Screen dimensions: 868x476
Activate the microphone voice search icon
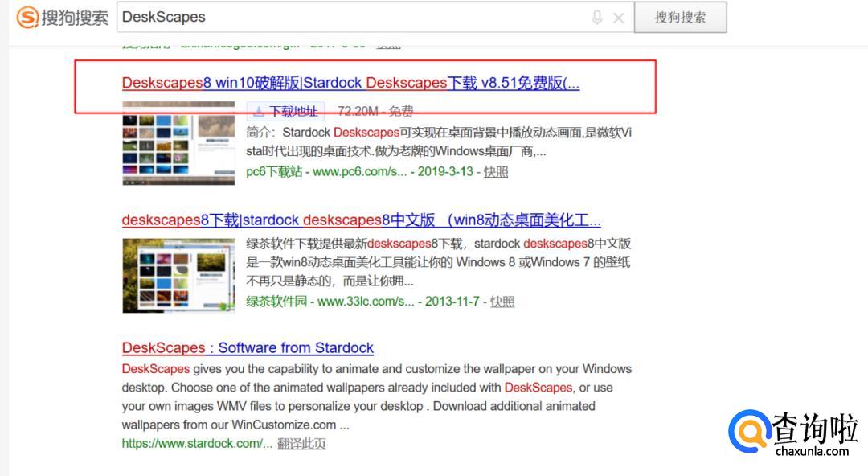point(596,18)
